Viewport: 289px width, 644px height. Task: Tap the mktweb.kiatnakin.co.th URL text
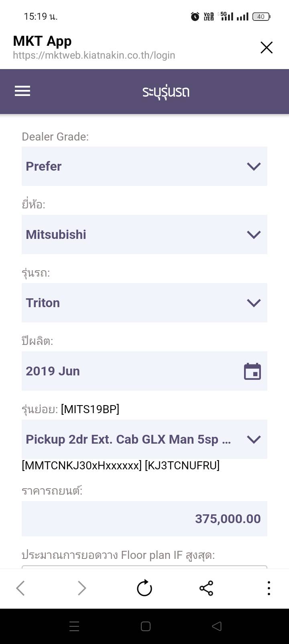pyautogui.click(x=94, y=55)
